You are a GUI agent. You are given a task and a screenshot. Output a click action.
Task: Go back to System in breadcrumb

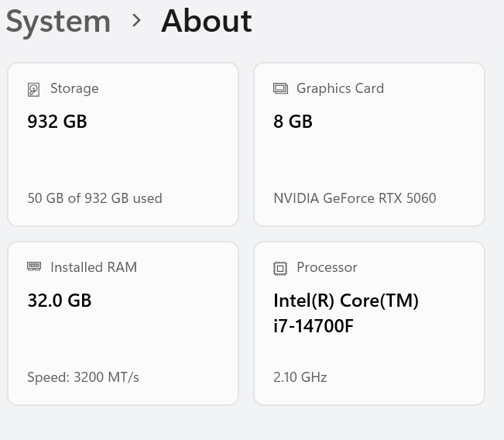tap(58, 21)
